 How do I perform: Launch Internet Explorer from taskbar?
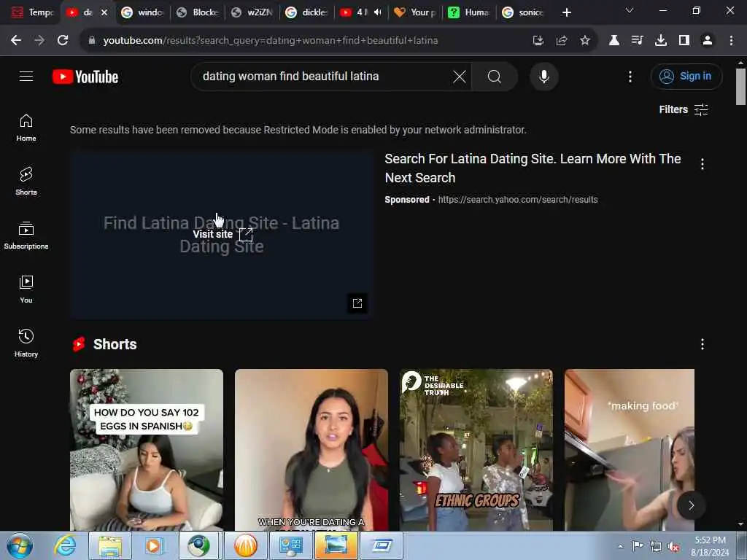pyautogui.click(x=65, y=545)
